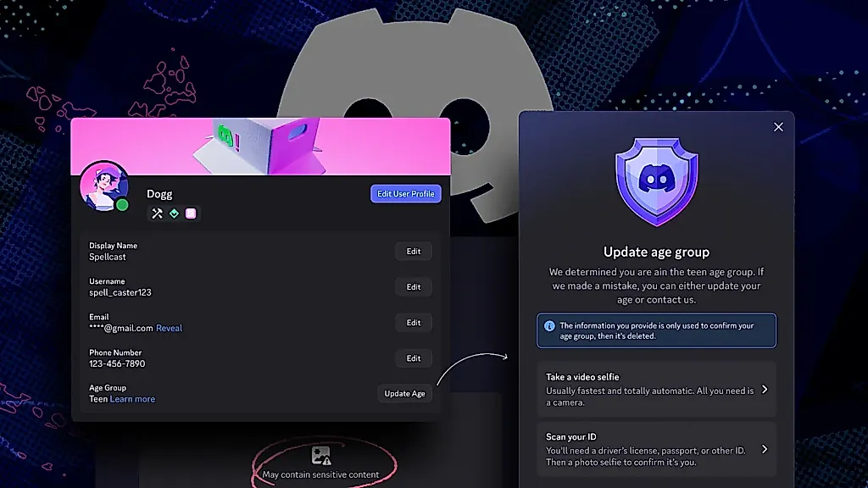Click the green online status indicator

122,205
